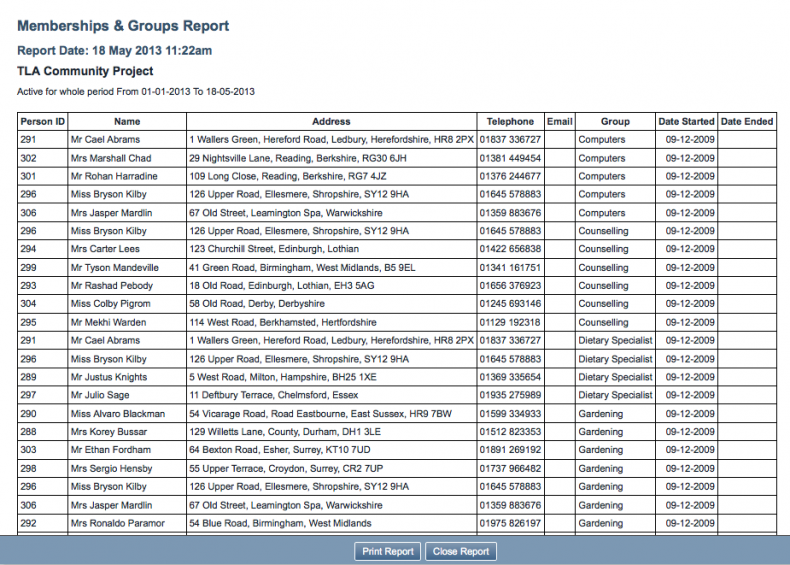
Task: Click telephone 01422 656838
Action: coord(510,249)
